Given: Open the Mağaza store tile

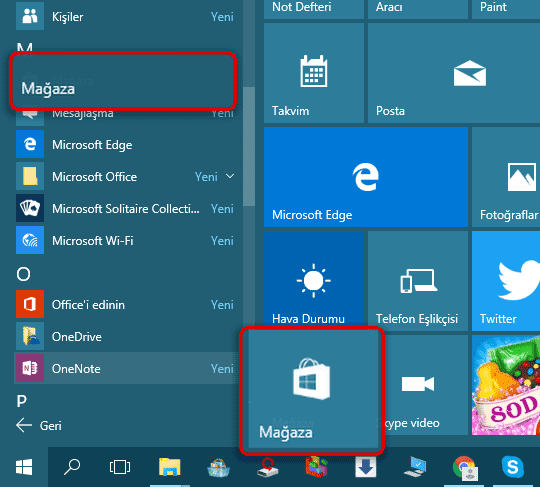Looking at the screenshot, I should point(312,390).
